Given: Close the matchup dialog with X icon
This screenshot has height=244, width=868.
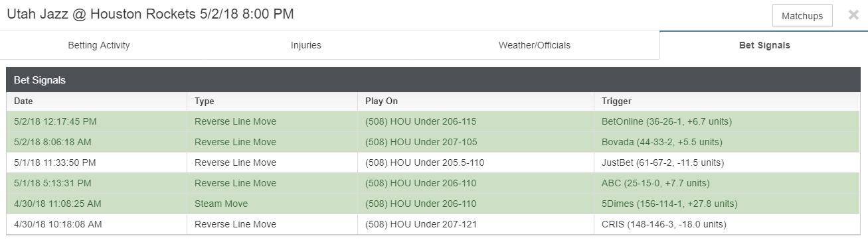Looking at the screenshot, I should point(853,15).
